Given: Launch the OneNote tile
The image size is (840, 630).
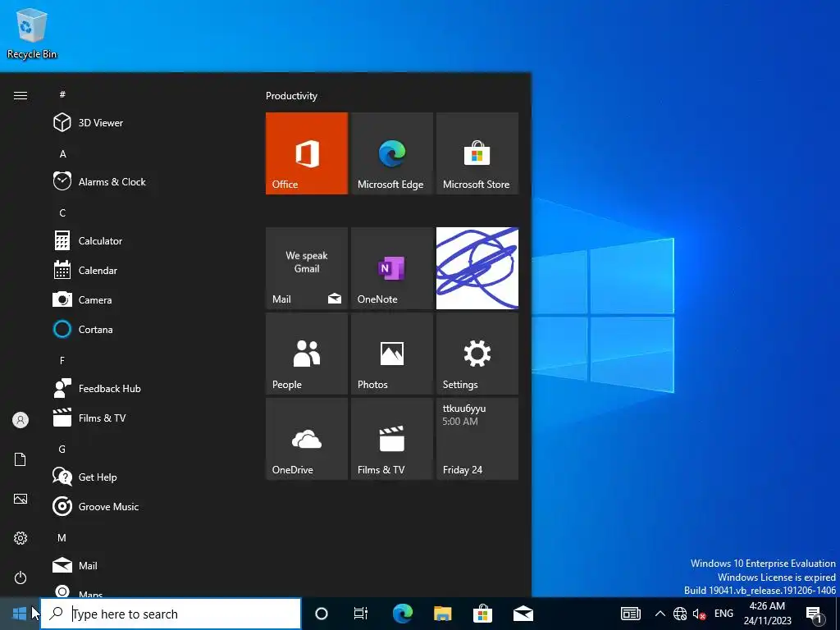Looking at the screenshot, I should (x=391, y=268).
